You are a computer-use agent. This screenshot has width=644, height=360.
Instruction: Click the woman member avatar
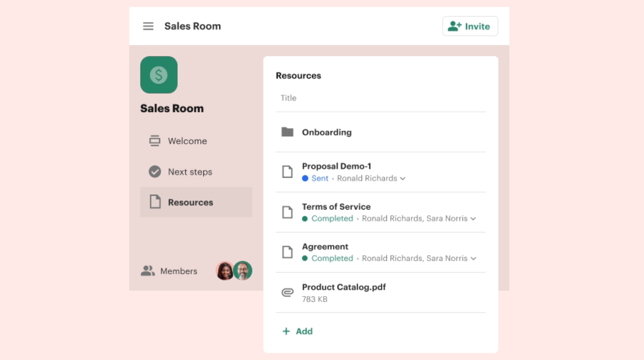point(224,271)
